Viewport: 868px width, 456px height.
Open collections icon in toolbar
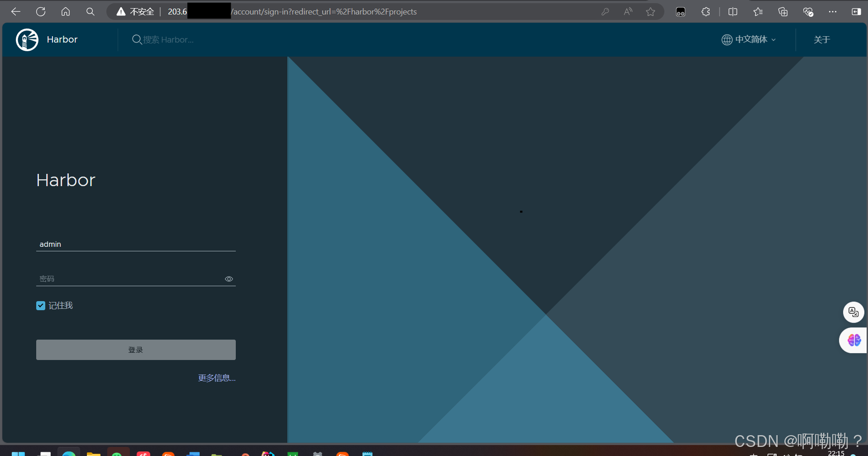click(783, 12)
